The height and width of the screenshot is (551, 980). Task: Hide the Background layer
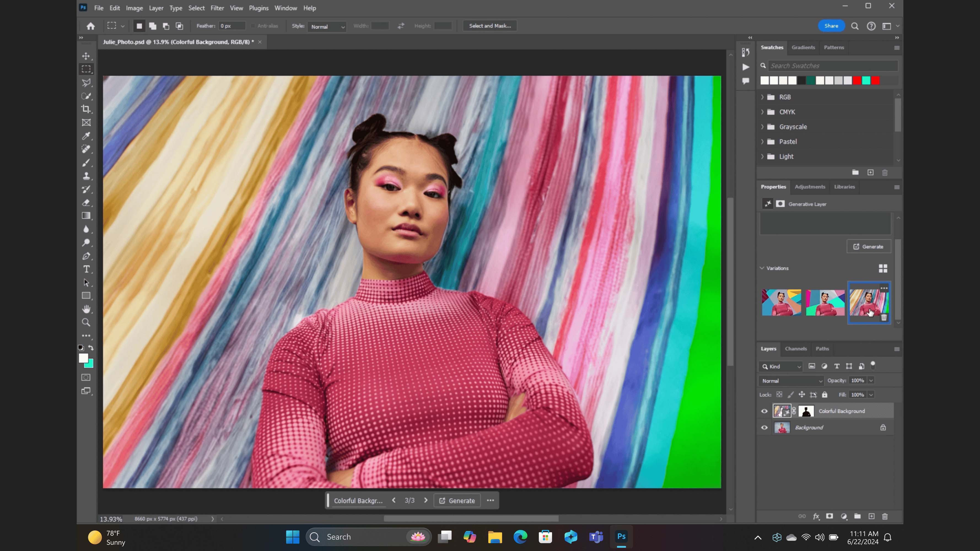764,427
